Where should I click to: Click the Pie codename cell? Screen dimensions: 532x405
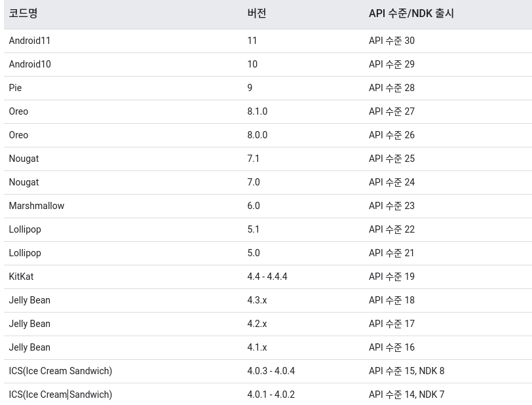click(15, 88)
